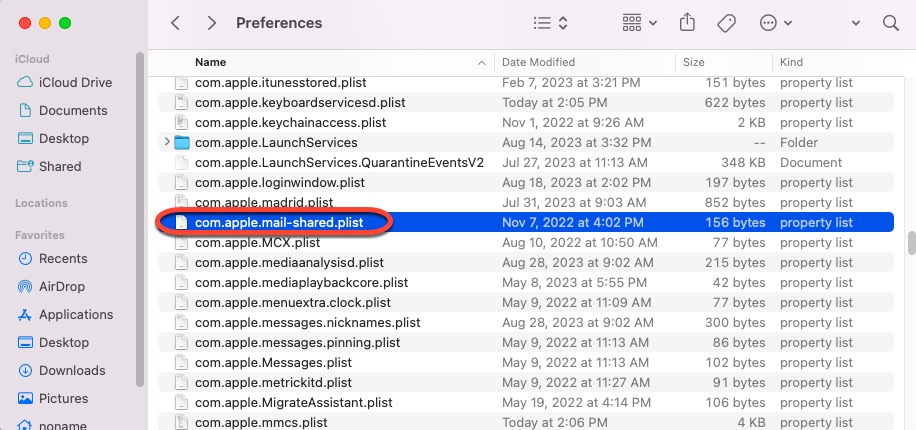The height and width of the screenshot is (430, 916).
Task: Open the Downloads folder in sidebar
Action: (x=72, y=370)
